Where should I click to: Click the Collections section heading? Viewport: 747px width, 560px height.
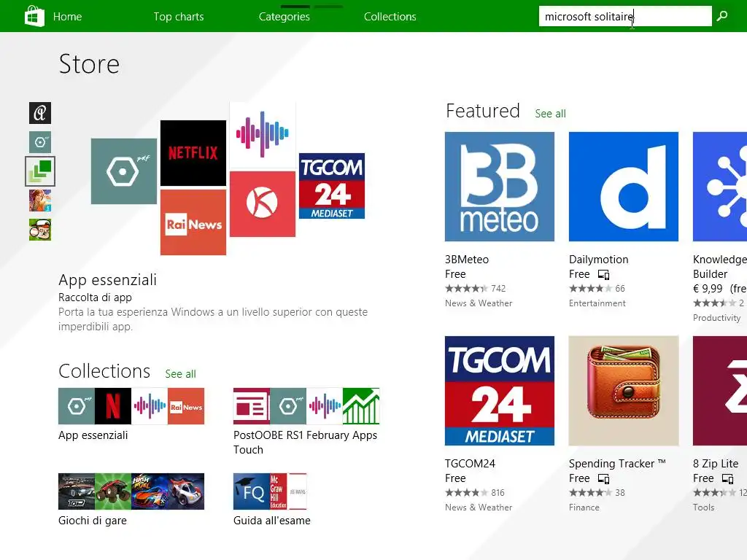pyautogui.click(x=104, y=371)
